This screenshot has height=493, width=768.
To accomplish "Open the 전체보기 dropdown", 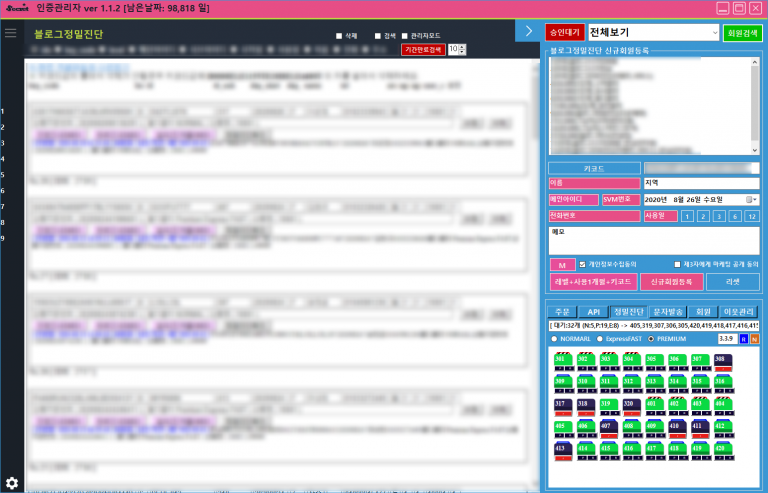I will (x=653, y=33).
